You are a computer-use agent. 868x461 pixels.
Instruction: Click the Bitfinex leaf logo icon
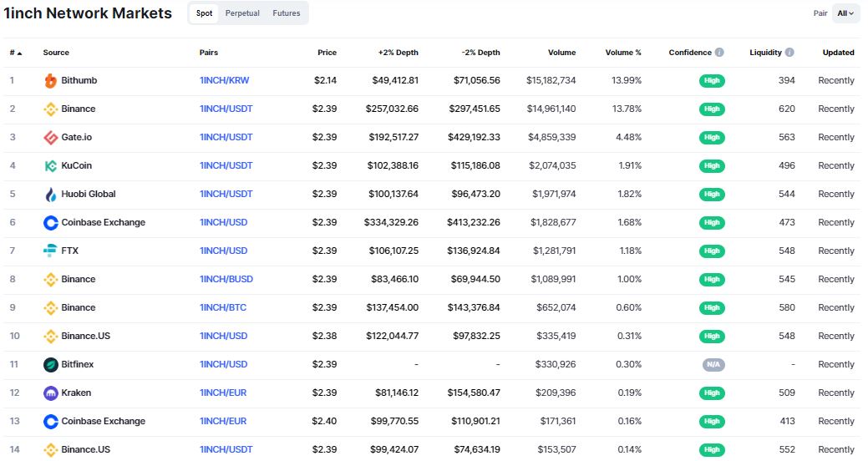50,365
